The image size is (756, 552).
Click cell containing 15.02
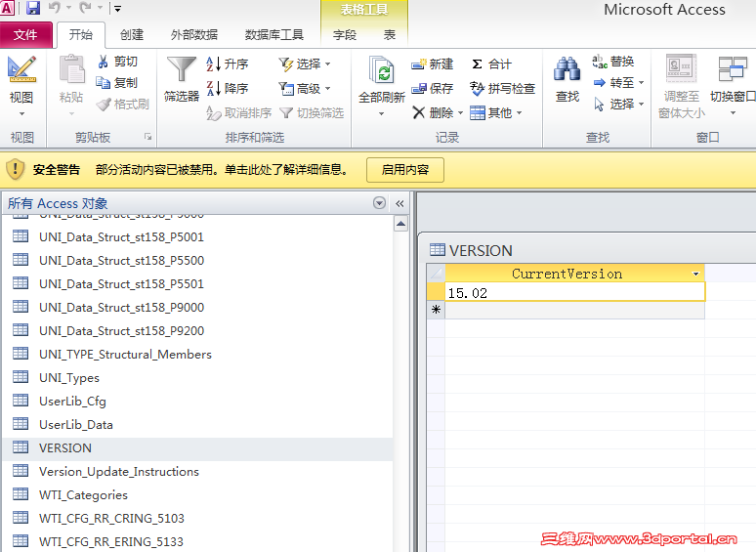(574, 293)
